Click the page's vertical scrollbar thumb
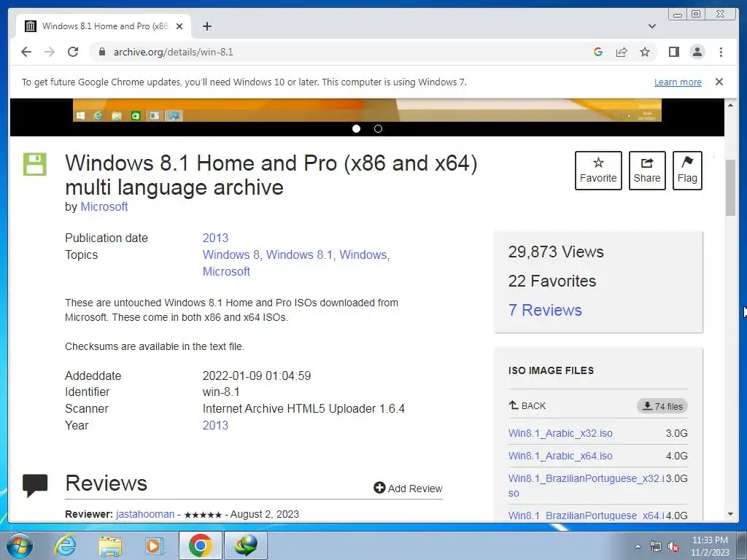The width and height of the screenshot is (747, 560). tap(730, 187)
